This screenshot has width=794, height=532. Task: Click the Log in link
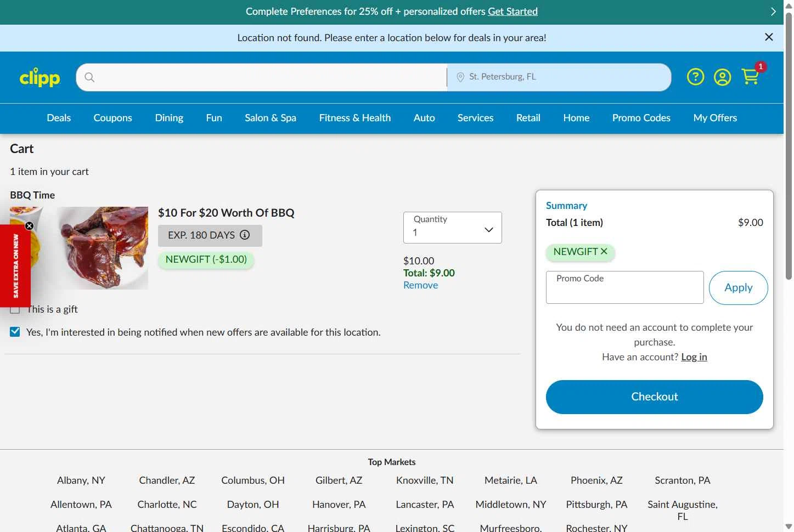coord(694,357)
